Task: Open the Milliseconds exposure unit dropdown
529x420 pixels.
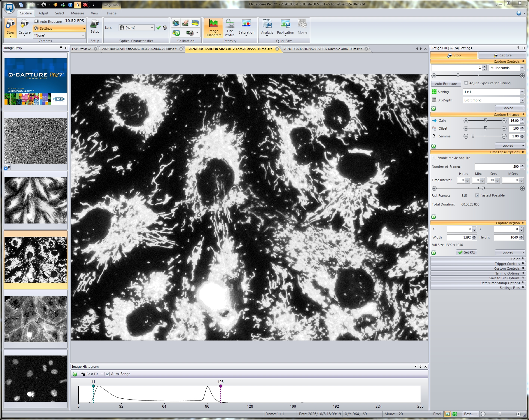Action: click(507, 68)
